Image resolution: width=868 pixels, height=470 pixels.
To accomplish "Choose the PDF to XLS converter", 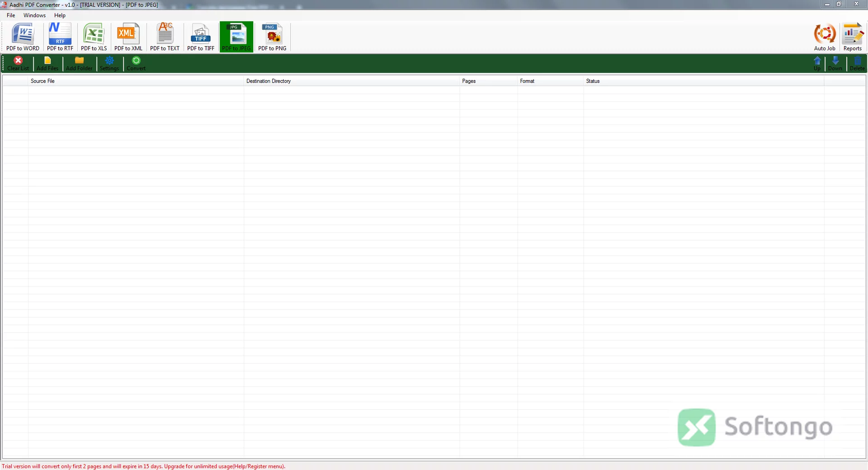I will tap(94, 37).
